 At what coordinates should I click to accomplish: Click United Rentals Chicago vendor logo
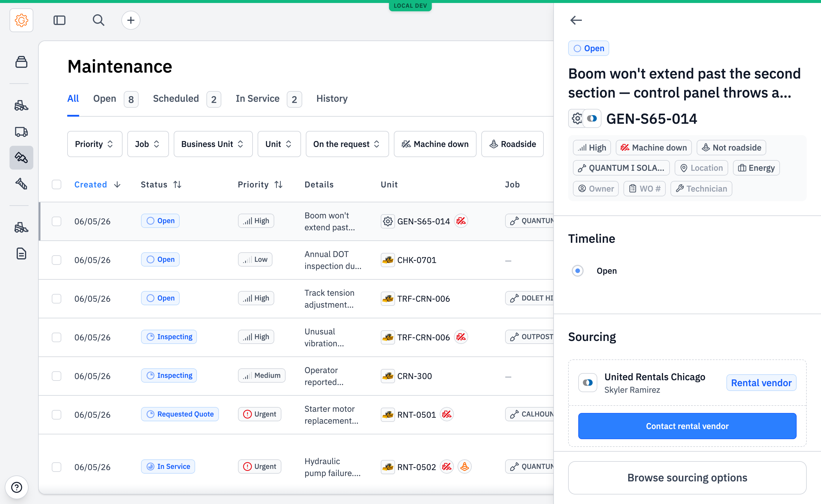pos(588,383)
